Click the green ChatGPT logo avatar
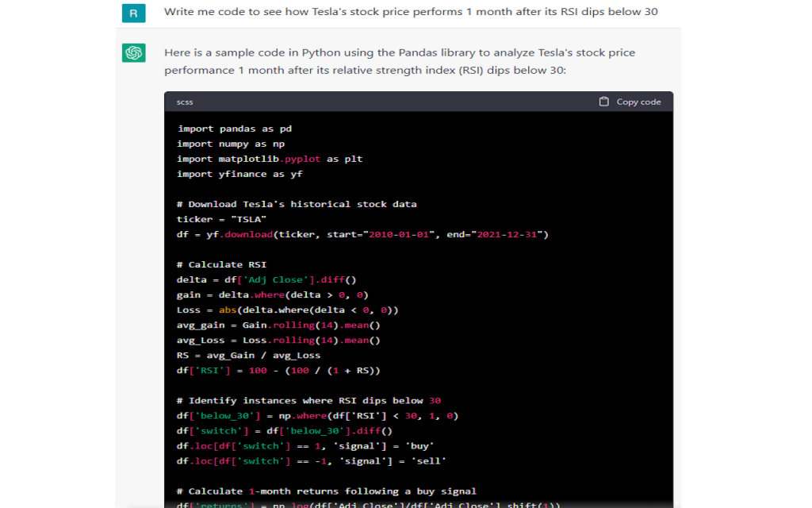Viewport: 812px width, 508px height. 133,53
